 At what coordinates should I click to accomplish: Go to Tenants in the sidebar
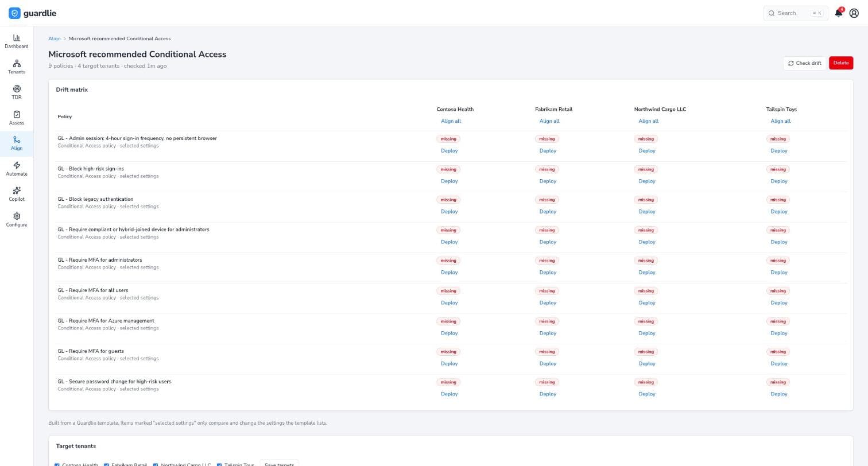[17, 67]
